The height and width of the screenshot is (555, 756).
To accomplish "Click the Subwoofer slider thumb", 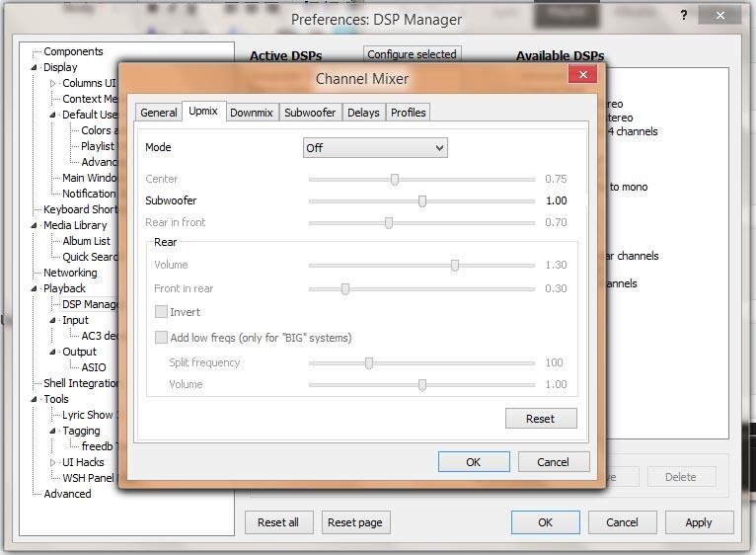I will click(421, 200).
